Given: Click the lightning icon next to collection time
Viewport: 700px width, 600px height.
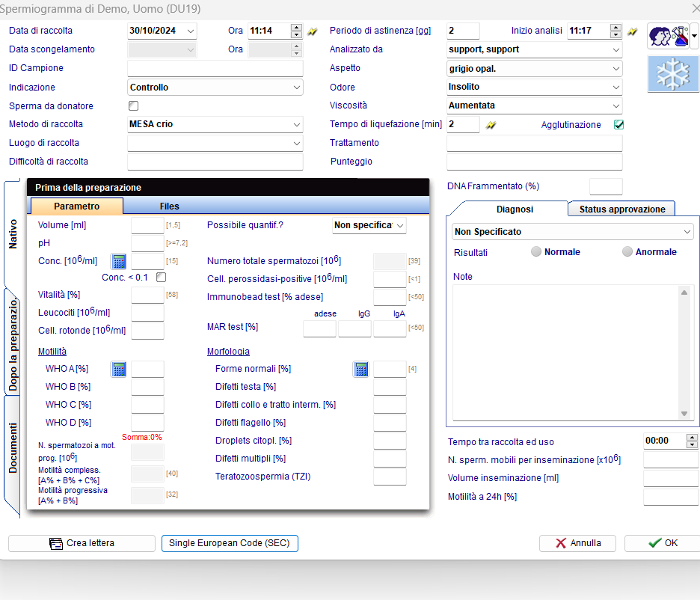Looking at the screenshot, I should 312,31.
